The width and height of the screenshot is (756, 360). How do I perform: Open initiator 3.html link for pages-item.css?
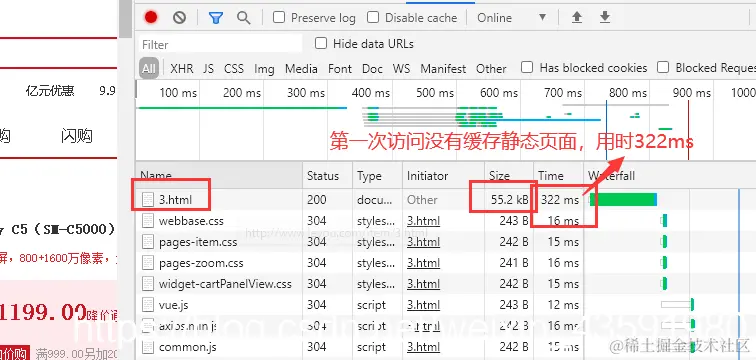[423, 242]
